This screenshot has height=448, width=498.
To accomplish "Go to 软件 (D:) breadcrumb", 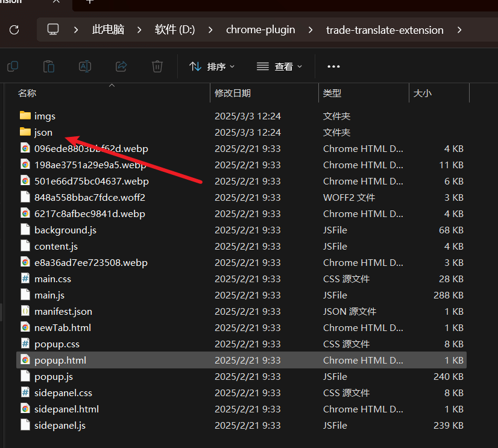I will [x=175, y=30].
